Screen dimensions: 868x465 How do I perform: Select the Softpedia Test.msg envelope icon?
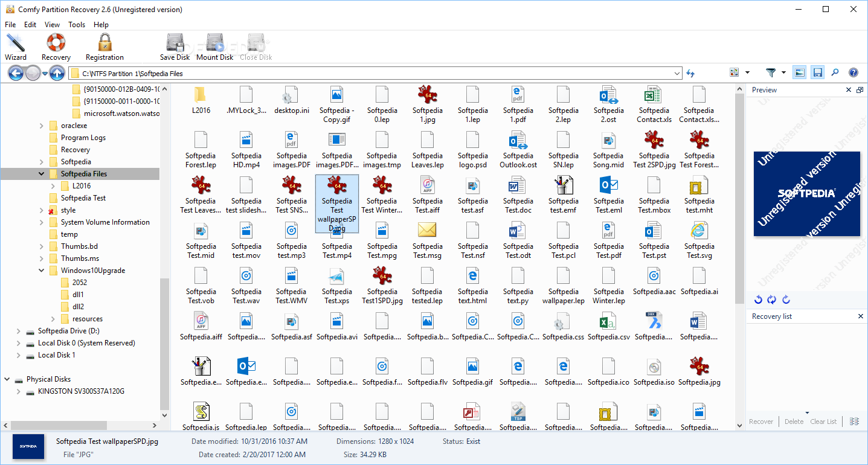tap(428, 230)
